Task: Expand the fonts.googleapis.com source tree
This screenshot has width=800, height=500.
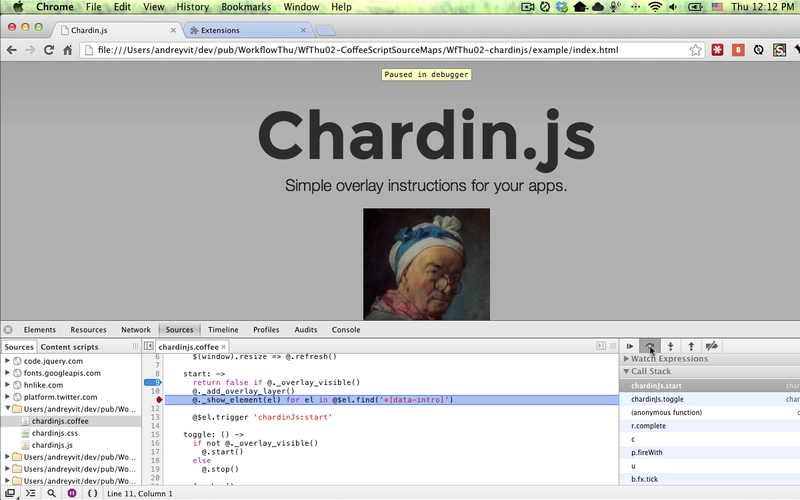Action: click(7, 373)
